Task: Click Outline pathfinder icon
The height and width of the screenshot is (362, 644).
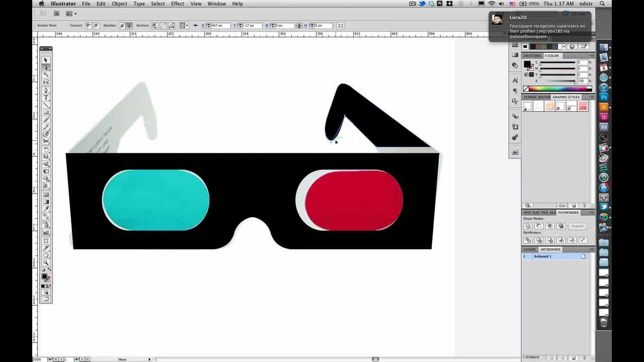Action: pos(572,240)
